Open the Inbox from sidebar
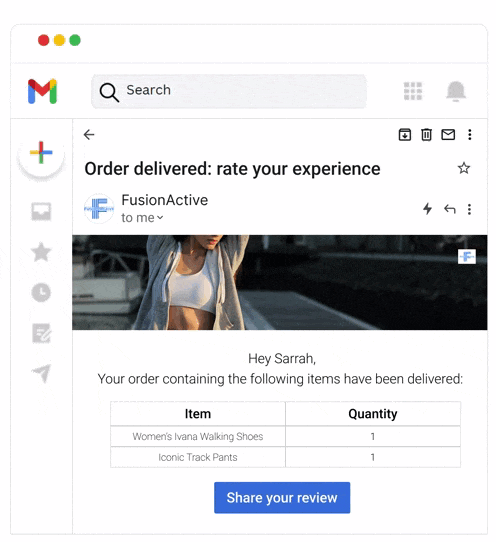 (41, 211)
